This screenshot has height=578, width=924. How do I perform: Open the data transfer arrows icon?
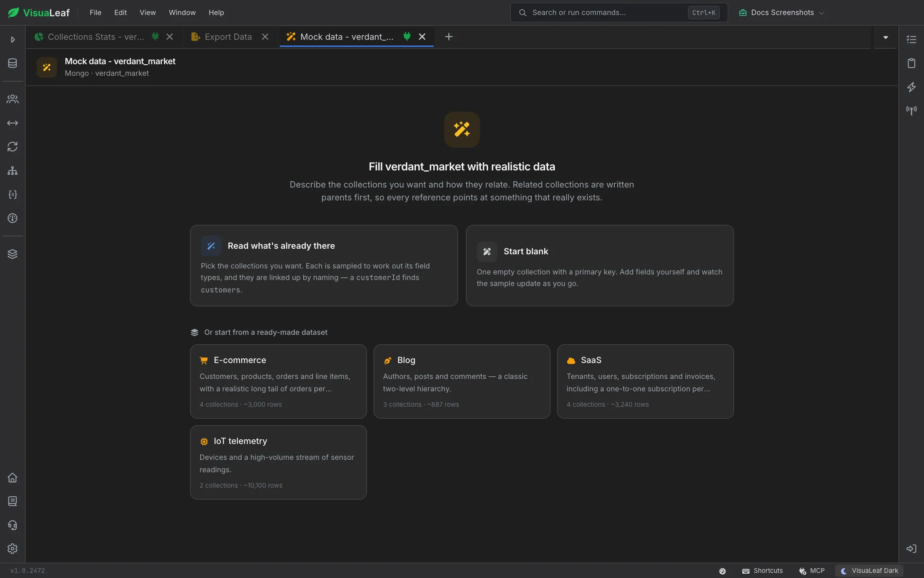(12, 123)
